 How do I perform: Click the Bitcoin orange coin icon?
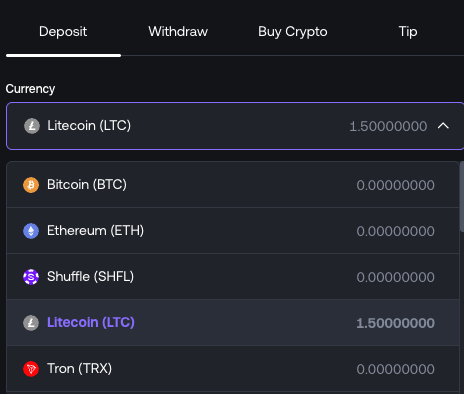31,185
